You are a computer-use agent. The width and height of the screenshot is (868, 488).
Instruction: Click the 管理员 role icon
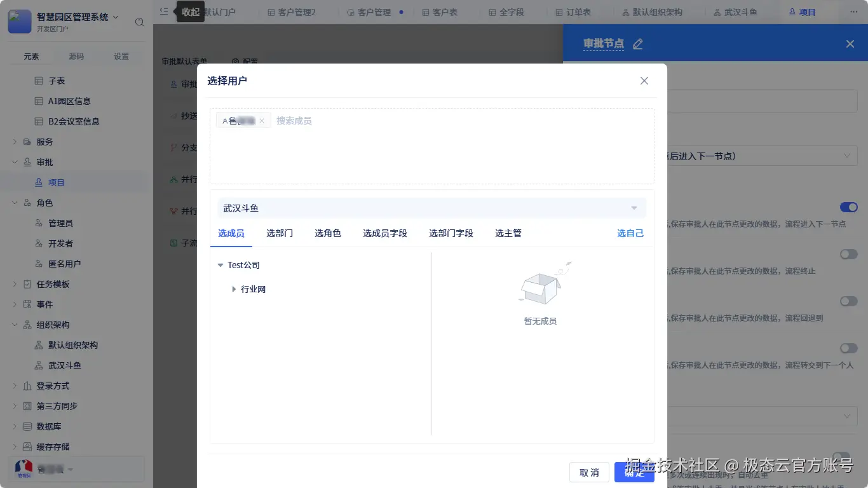pyautogui.click(x=39, y=223)
